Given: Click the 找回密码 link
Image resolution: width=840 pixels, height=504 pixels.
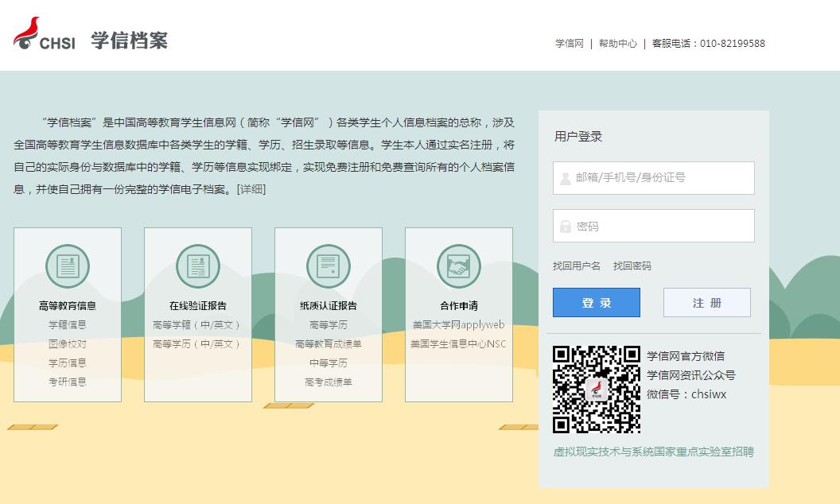Looking at the screenshot, I should tap(632, 266).
